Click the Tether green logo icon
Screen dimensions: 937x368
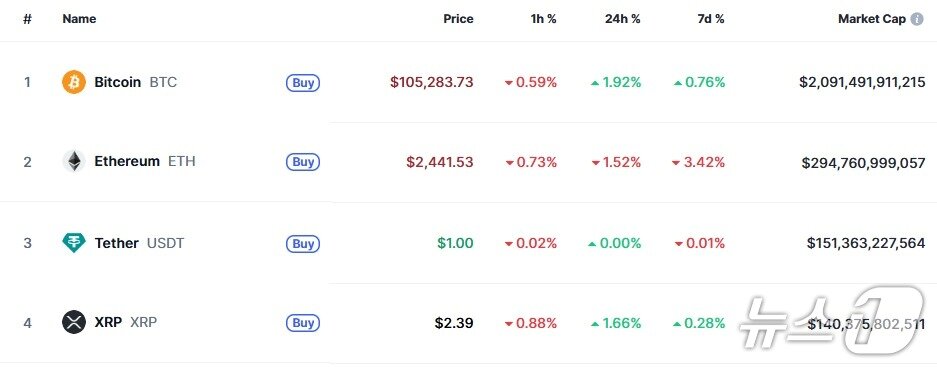[x=74, y=243]
